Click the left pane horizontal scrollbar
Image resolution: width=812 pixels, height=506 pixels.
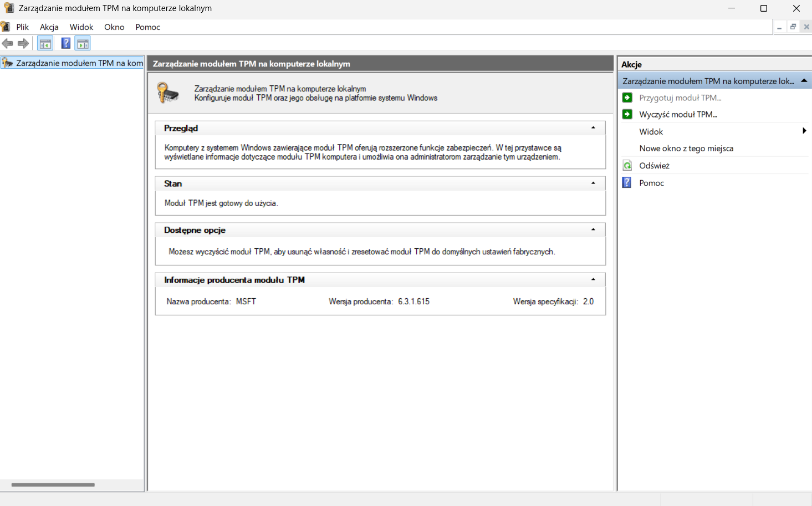[x=53, y=485]
